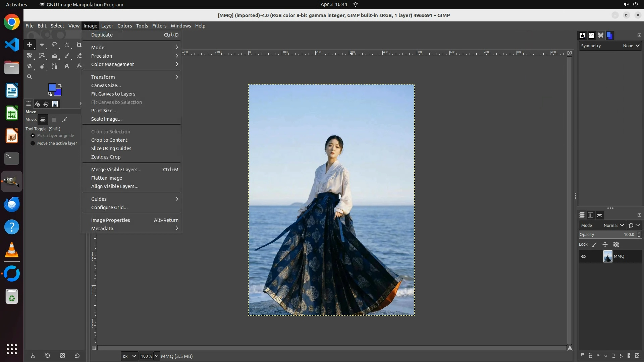Select the Ellipse Select tool

(x=42, y=45)
